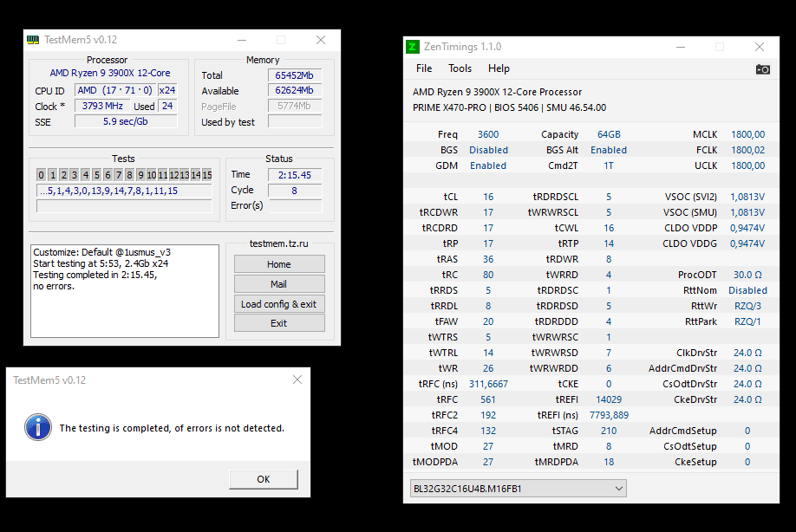796x532 pixels.
Task: Click the ZenTimings green Z logo
Action: coord(413,47)
